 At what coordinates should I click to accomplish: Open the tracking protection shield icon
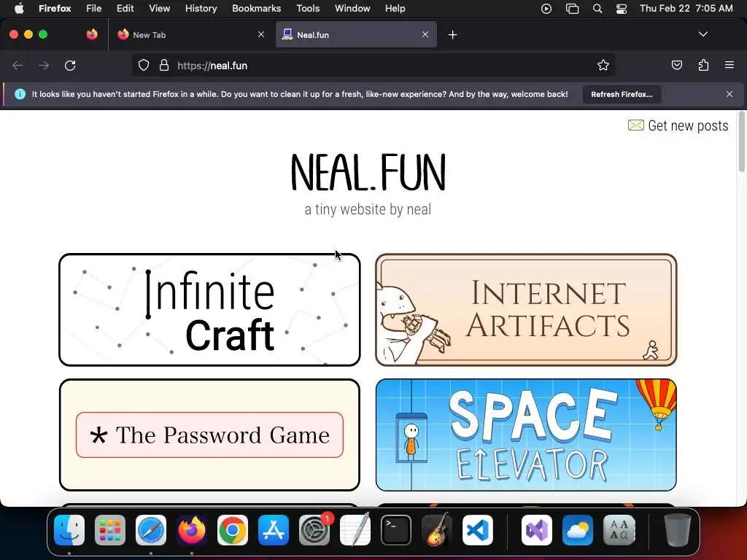point(144,65)
